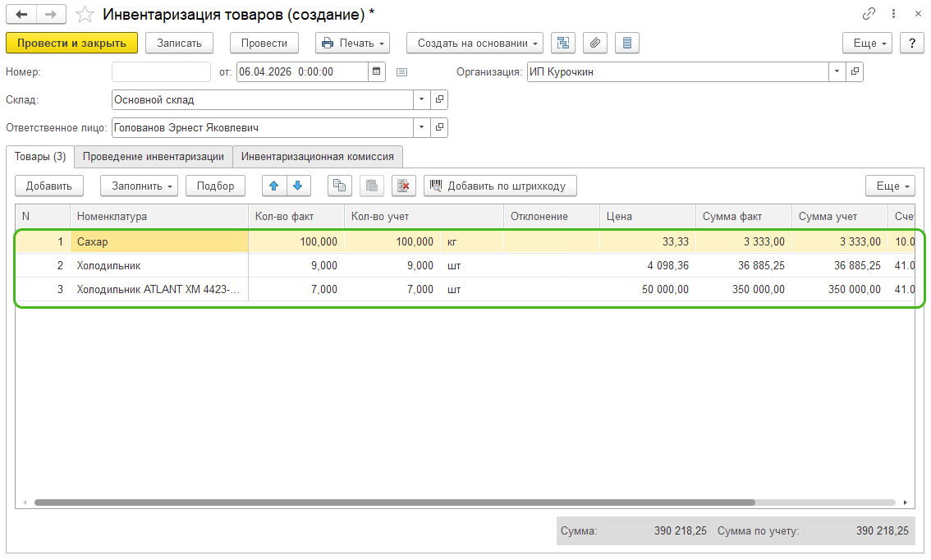The width and height of the screenshot is (931, 560).
Task: Copy the selected row icon
Action: [x=340, y=186]
